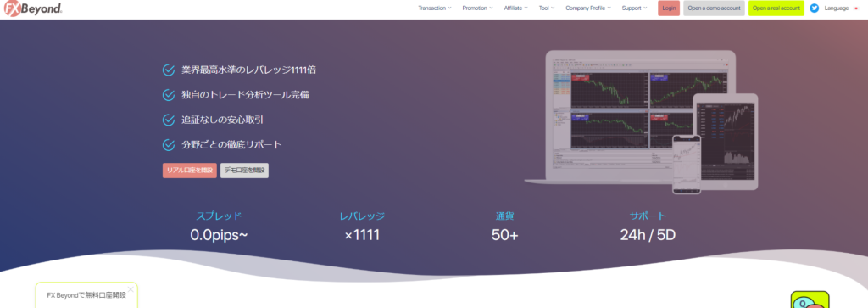Click Open a demo account button
The height and width of the screenshot is (308, 868).
click(714, 8)
